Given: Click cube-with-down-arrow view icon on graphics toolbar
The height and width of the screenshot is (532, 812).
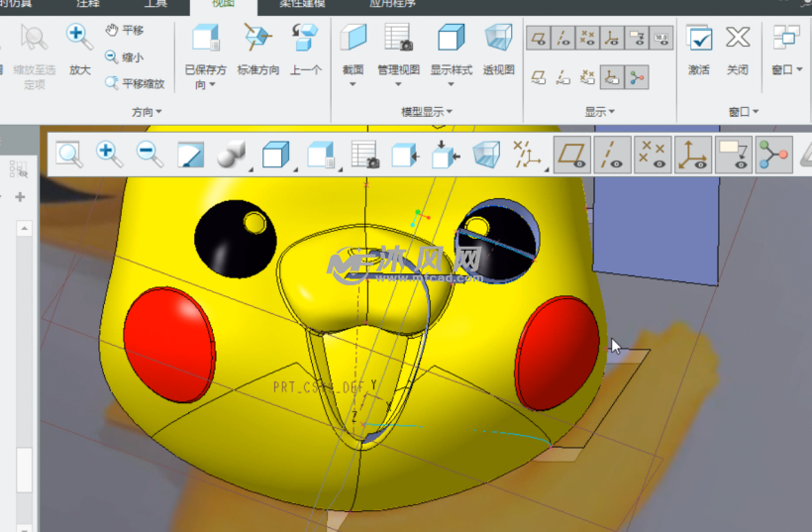Looking at the screenshot, I should (446, 155).
